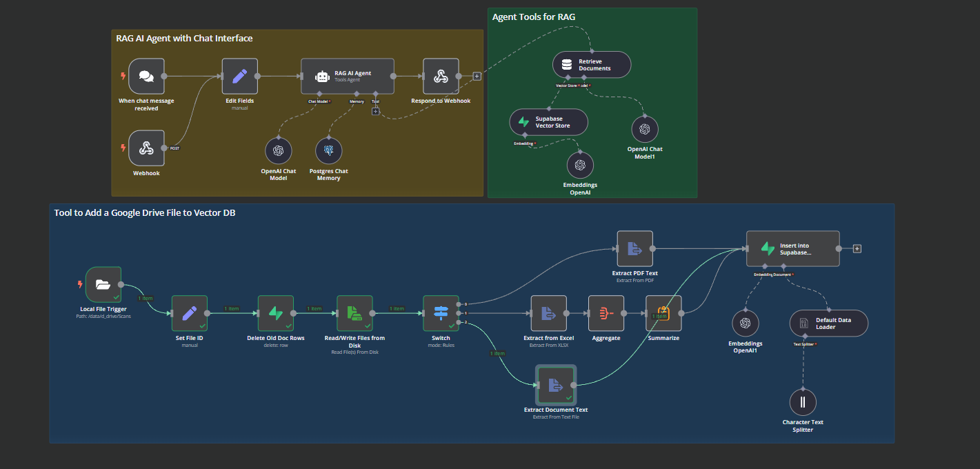The width and height of the screenshot is (980, 469).
Task: Click the Read/Write Files from Disk node
Action: pos(354,314)
